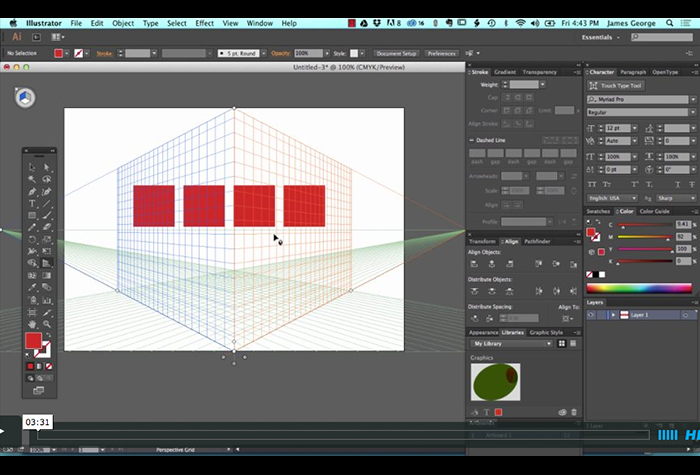Click the olive graphic thumbnail in Libraries

point(495,382)
